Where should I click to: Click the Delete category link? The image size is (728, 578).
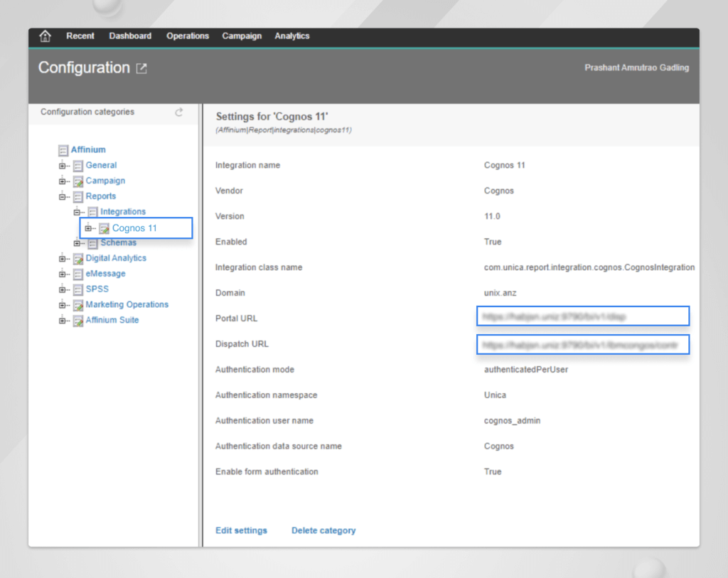tap(323, 530)
